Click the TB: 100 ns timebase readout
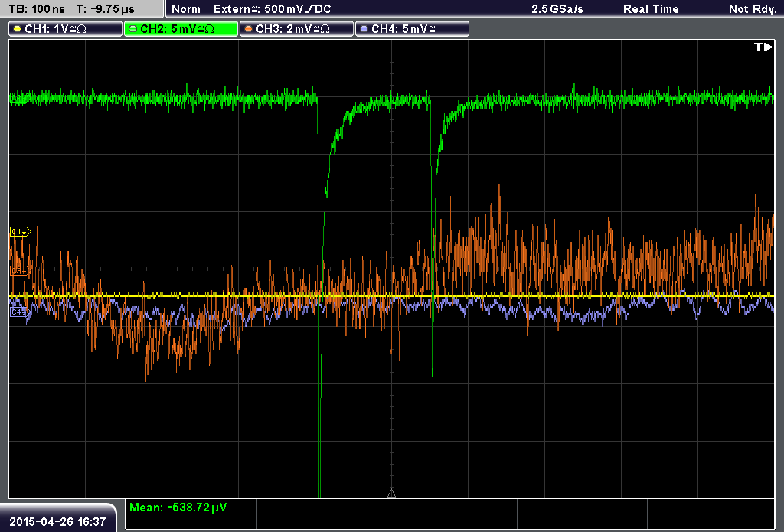The image size is (784, 532). click(37, 9)
